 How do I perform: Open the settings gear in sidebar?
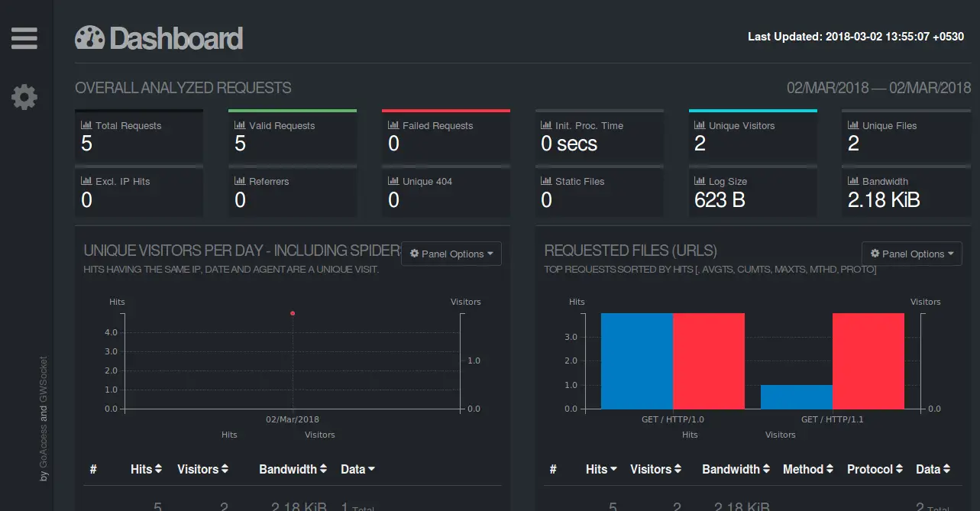[x=24, y=97]
